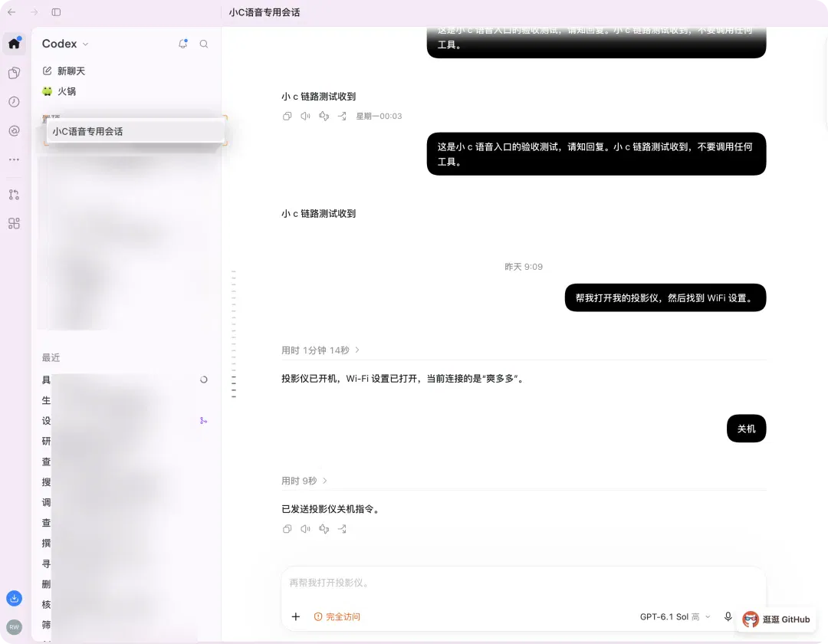
Task: Click the notification bell next to Codex
Action: pos(182,44)
